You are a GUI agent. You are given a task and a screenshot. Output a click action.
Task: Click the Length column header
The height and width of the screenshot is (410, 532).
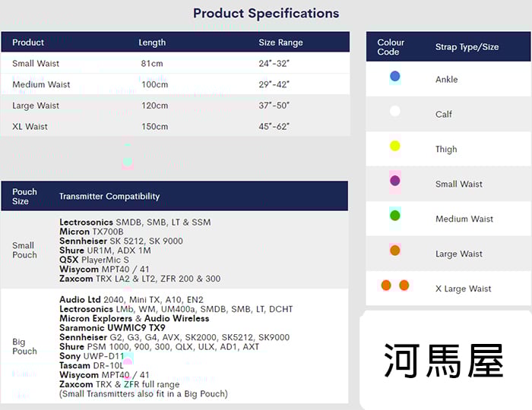pyautogui.click(x=152, y=43)
